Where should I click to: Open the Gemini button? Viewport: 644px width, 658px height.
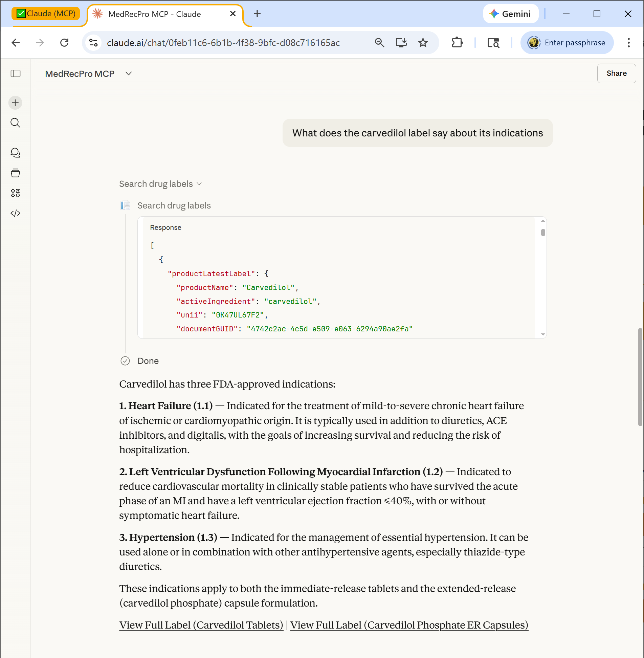click(x=510, y=14)
